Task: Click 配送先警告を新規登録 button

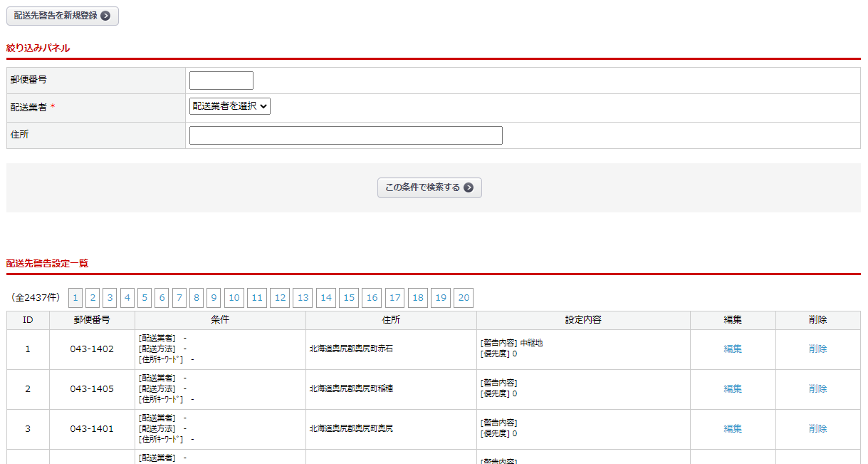Action: click(62, 16)
